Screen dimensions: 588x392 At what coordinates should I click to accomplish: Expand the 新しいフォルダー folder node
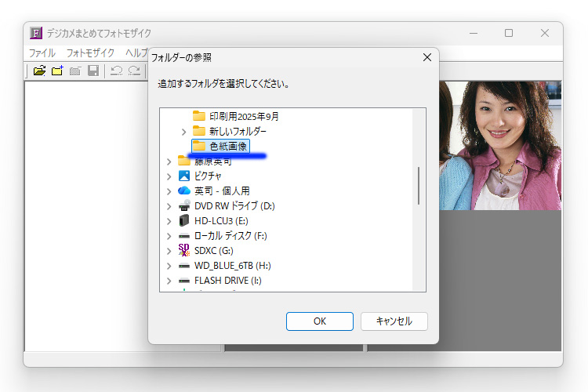click(184, 132)
